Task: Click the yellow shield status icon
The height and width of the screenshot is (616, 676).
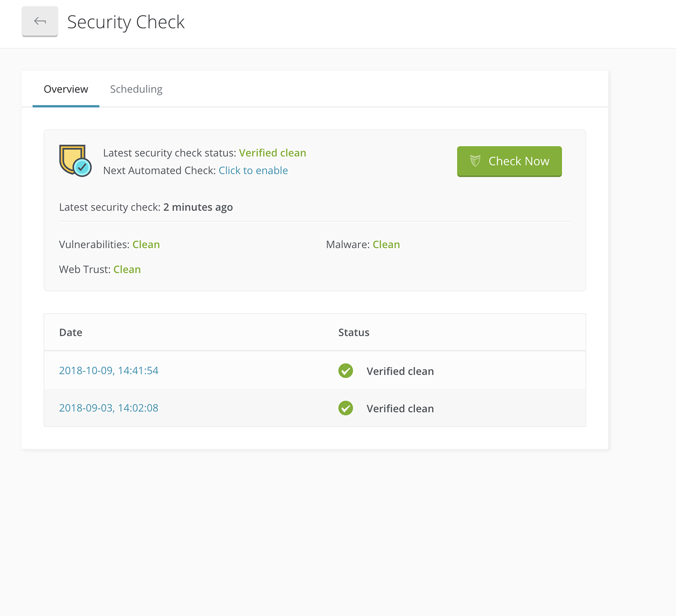Action: (x=74, y=160)
